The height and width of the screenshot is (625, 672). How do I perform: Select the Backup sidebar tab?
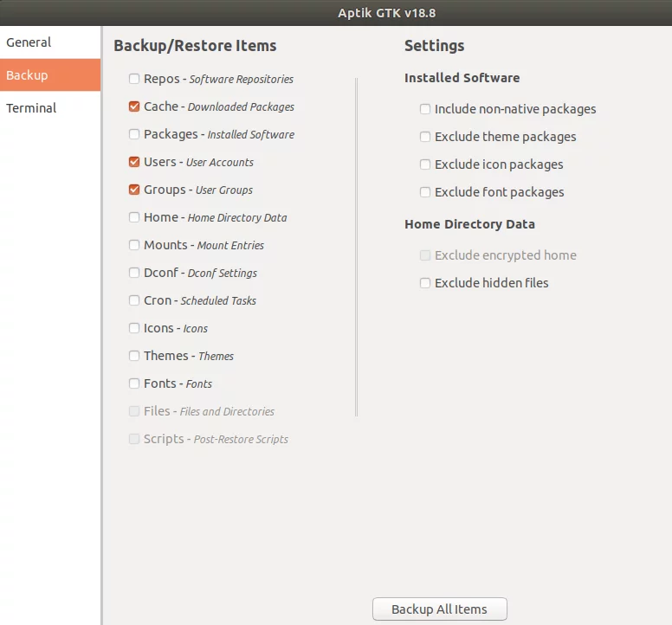tap(50, 75)
